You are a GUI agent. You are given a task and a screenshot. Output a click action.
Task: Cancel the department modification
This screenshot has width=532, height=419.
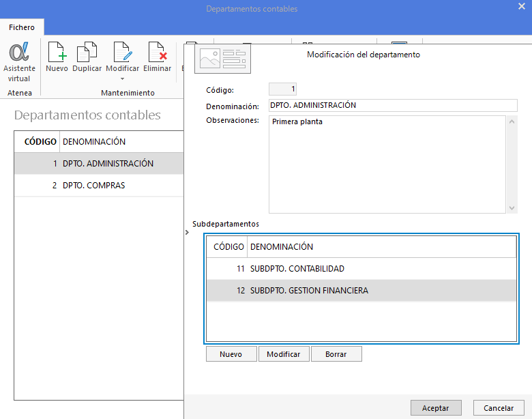(499, 408)
